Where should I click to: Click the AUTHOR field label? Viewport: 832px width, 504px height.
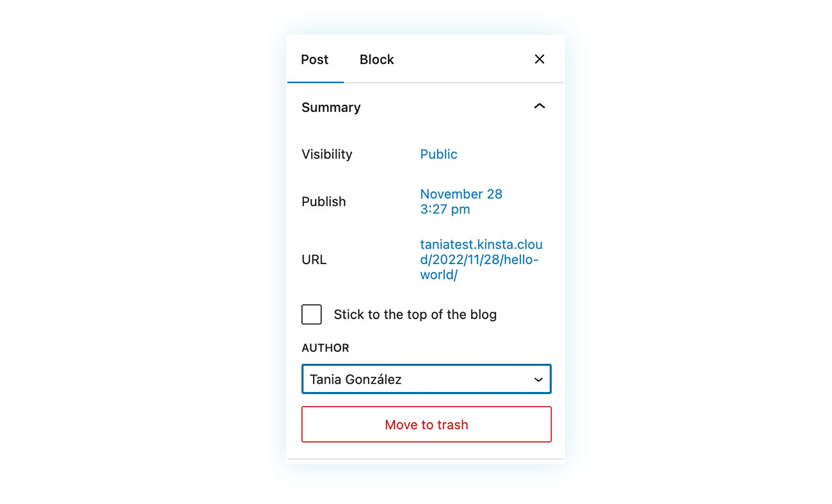(326, 348)
